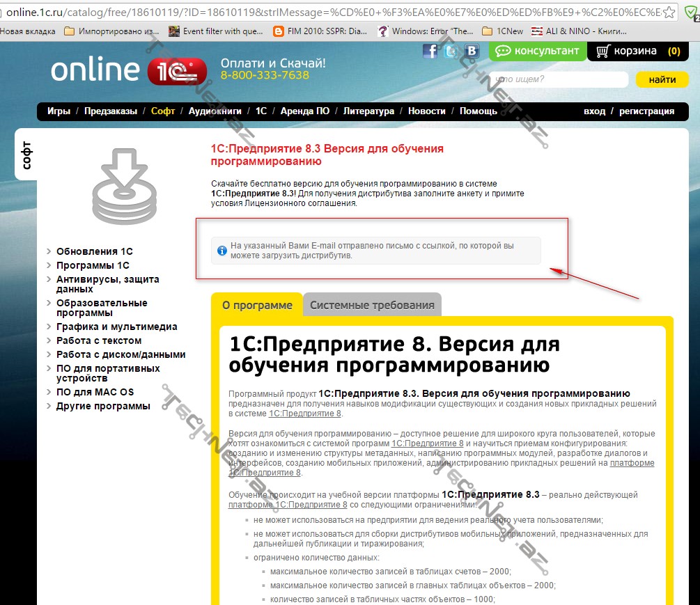Open the корзина shopping cart
The width and height of the screenshot is (700, 605).
(638, 51)
